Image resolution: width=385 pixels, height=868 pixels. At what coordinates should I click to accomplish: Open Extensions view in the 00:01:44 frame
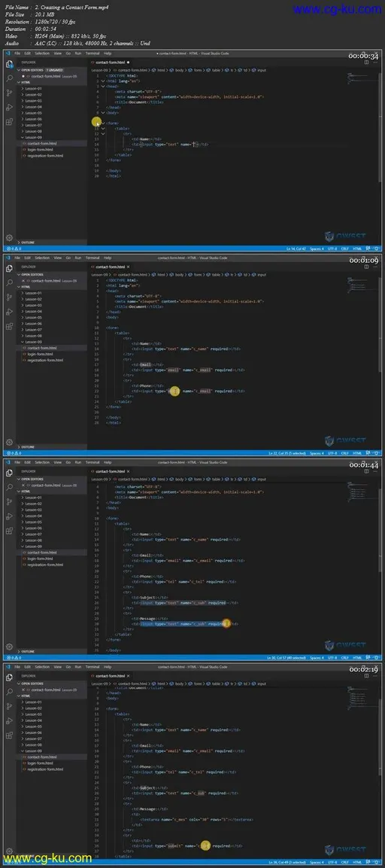9,530
